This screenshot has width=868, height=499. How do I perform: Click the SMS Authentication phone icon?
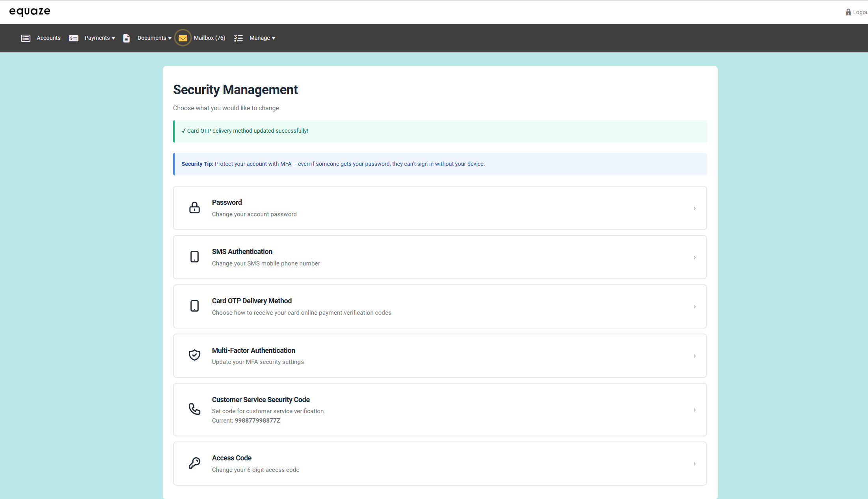[194, 257]
